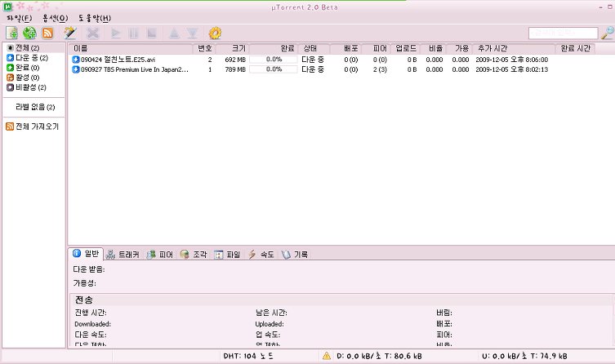Click the µTorrent logo title icon
615x364 pixels.
click(x=7, y=7)
